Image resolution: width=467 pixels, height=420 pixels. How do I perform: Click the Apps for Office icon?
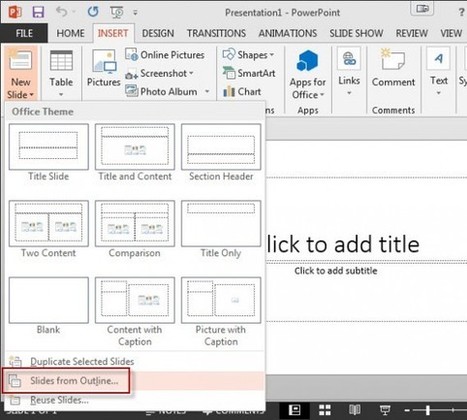pos(307,61)
